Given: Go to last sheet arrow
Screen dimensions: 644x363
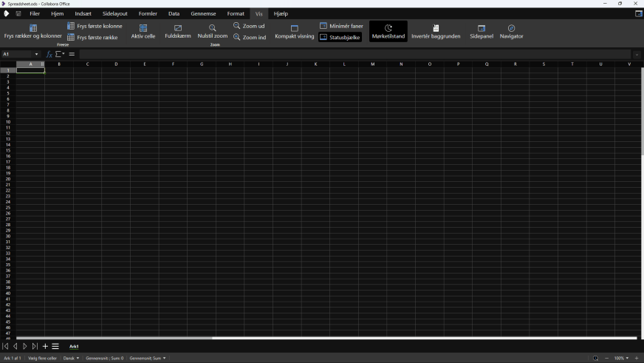Looking at the screenshot, I should [35, 346].
